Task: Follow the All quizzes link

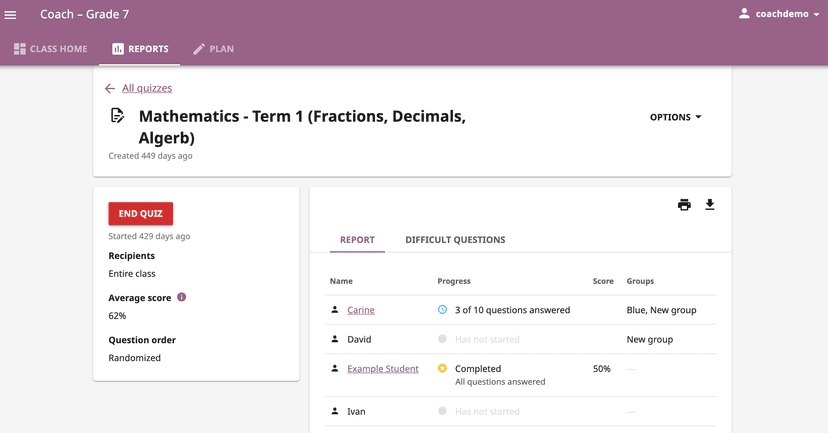Action: click(x=147, y=88)
